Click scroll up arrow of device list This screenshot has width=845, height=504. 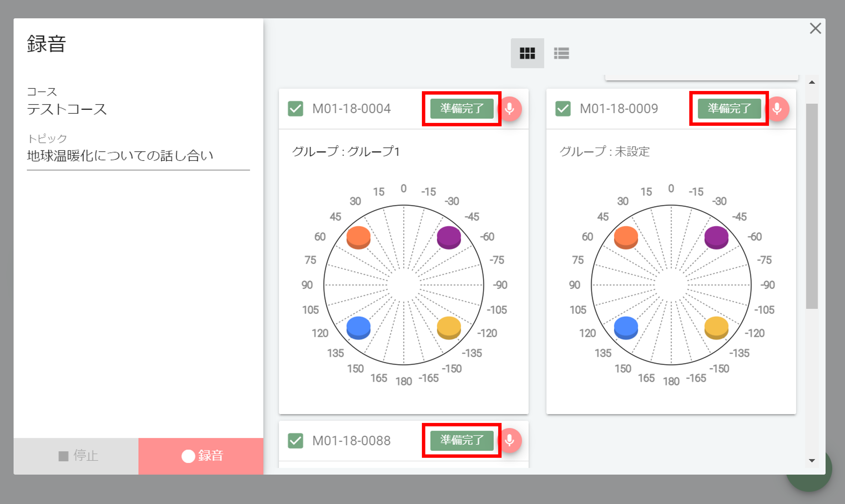[x=812, y=82]
